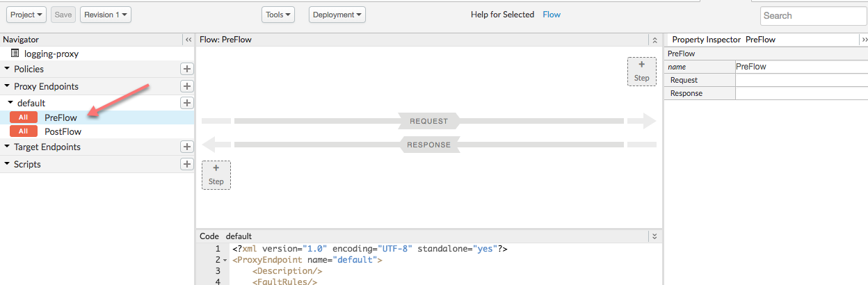The width and height of the screenshot is (868, 285).
Task: Click the Search input field
Action: coord(810,15)
